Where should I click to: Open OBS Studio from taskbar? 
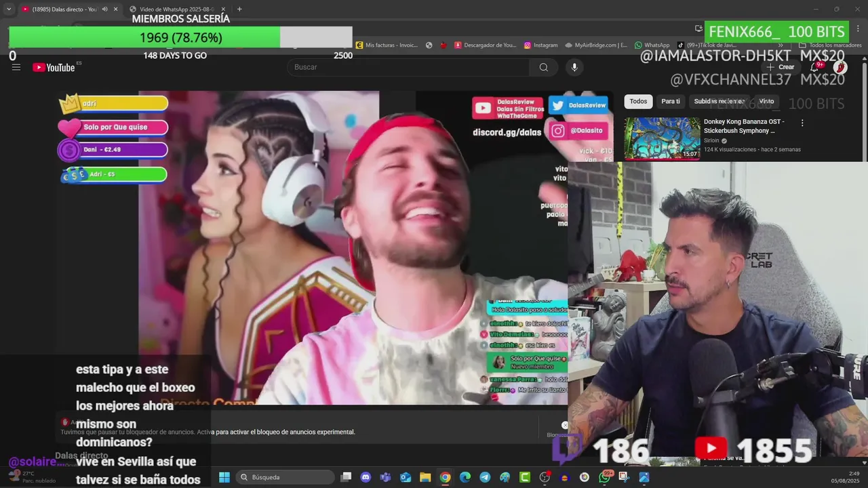click(x=545, y=477)
